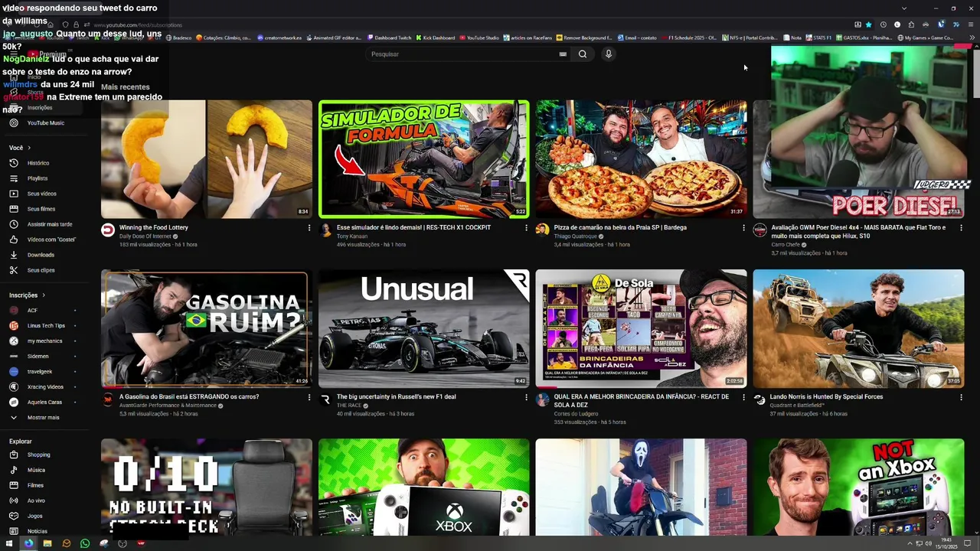Open Assistir mais tarde list

tap(50, 224)
